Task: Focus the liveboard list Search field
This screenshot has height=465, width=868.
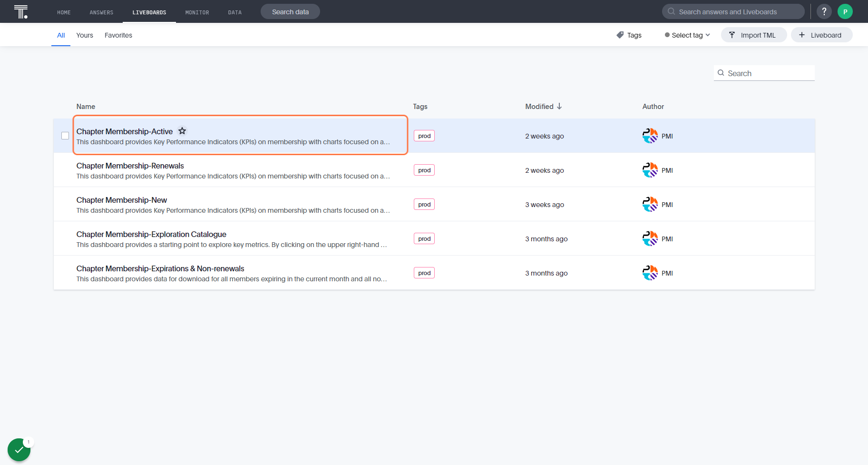Action: [764, 73]
